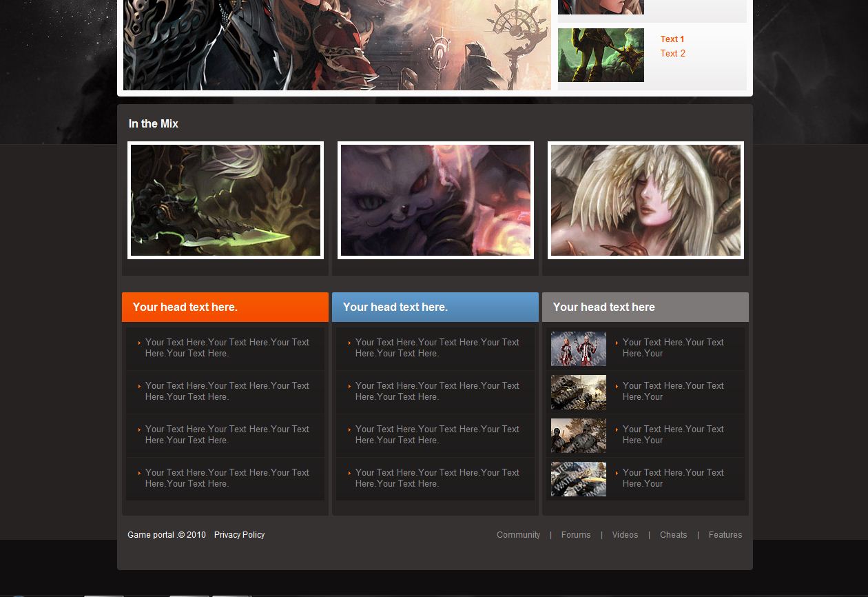Select the gray 'Your head text here' header
The image size is (868, 597).
click(645, 307)
